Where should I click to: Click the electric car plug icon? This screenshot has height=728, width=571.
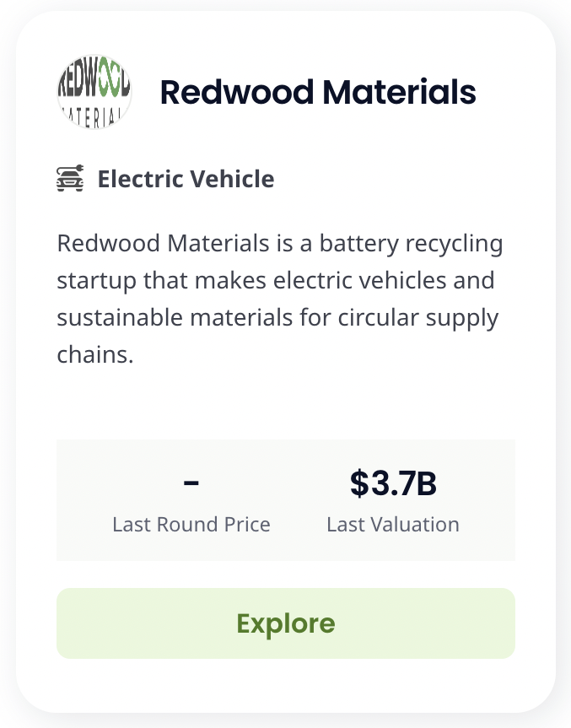coord(70,178)
